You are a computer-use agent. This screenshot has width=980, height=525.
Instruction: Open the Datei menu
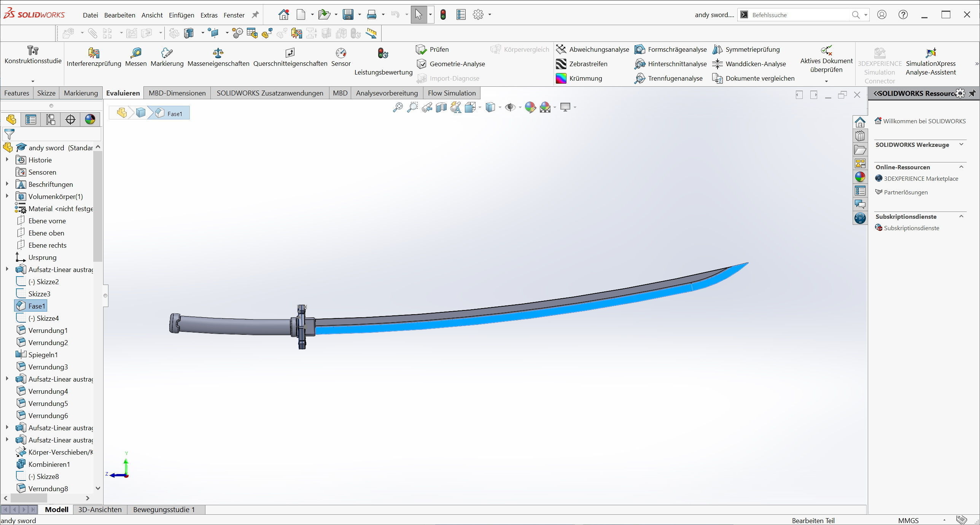point(91,15)
